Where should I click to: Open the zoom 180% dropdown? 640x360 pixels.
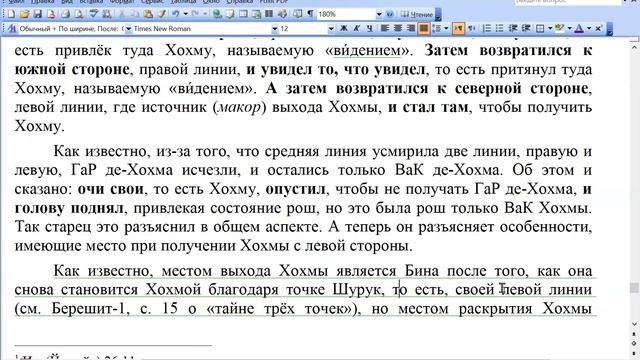tap(379, 14)
